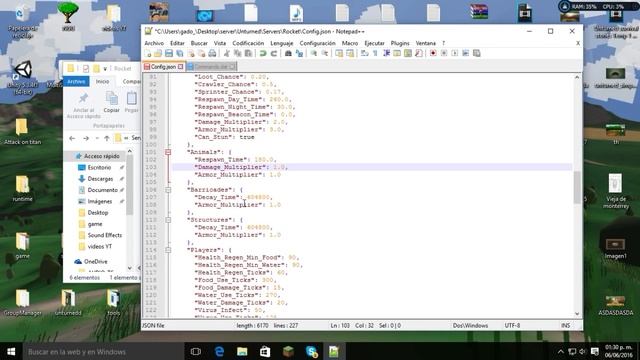
Task: Click the Save All toolbar icon
Action: [x=180, y=53]
